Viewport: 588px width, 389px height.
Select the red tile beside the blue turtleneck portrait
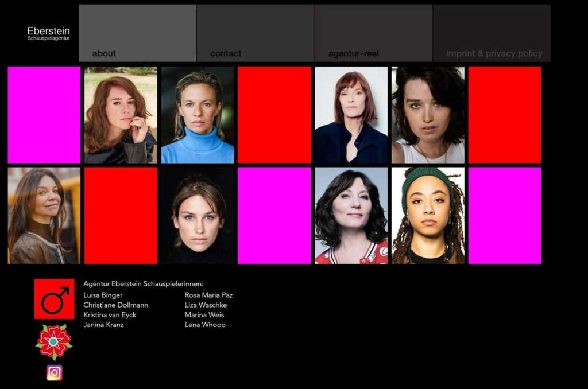[x=274, y=115]
